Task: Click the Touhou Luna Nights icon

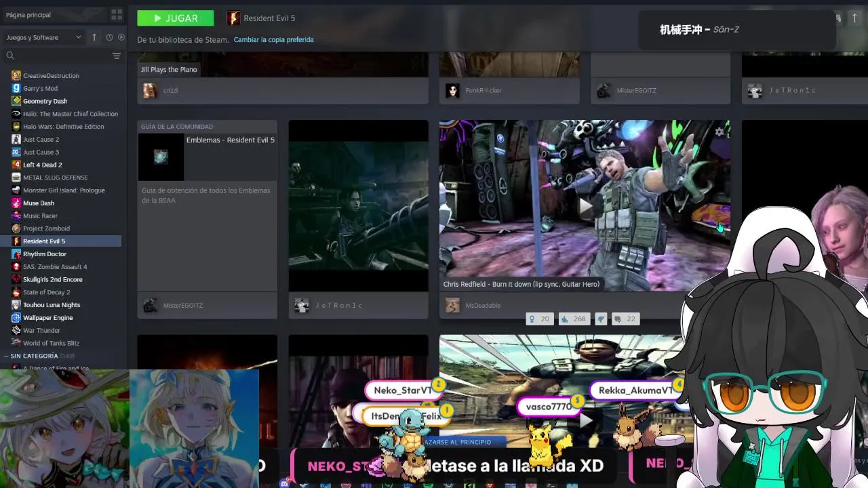Action: [16, 305]
